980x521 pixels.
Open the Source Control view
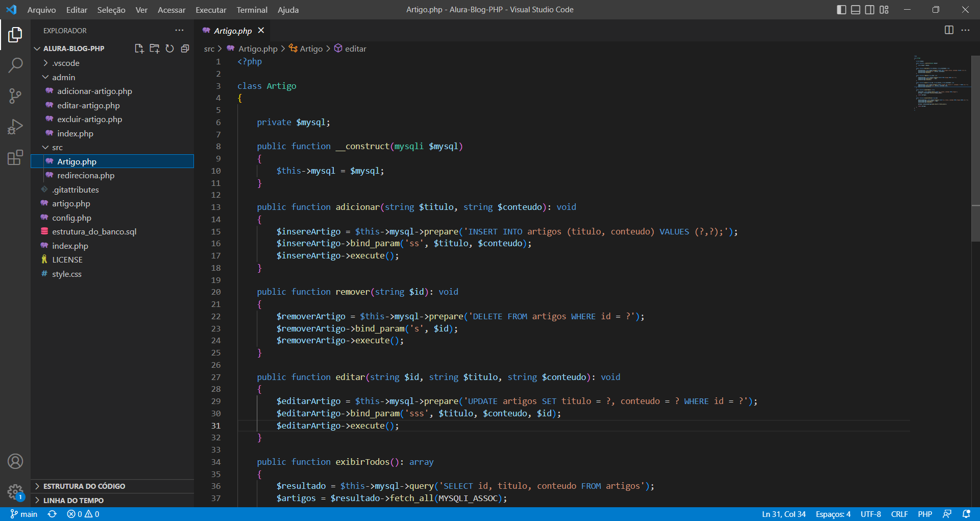[x=15, y=96]
